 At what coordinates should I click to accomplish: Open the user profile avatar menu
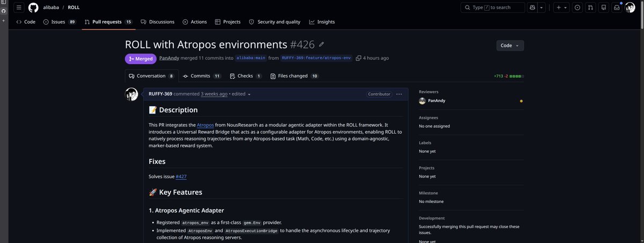point(630,8)
